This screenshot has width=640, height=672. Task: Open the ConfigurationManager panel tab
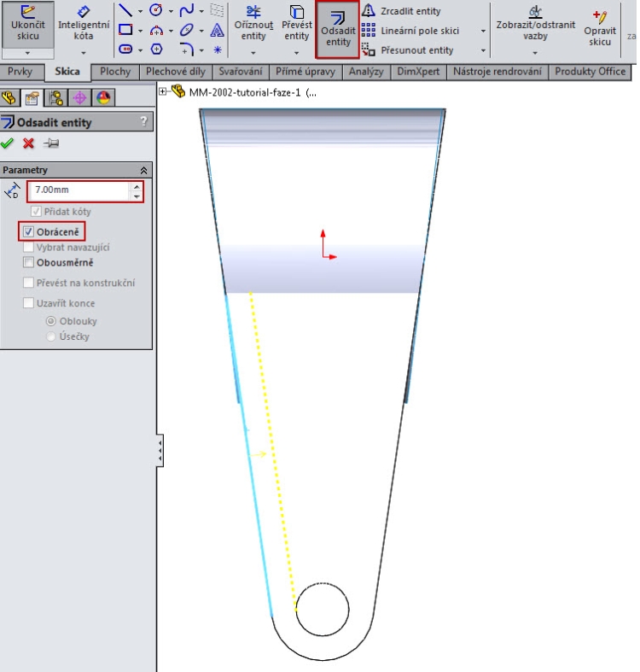tap(56, 98)
